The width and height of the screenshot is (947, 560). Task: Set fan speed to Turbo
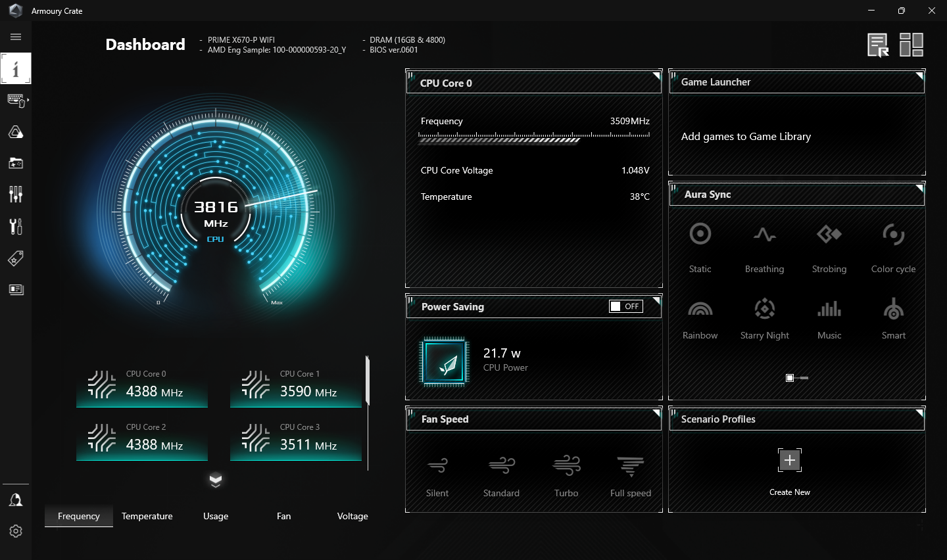566,476
